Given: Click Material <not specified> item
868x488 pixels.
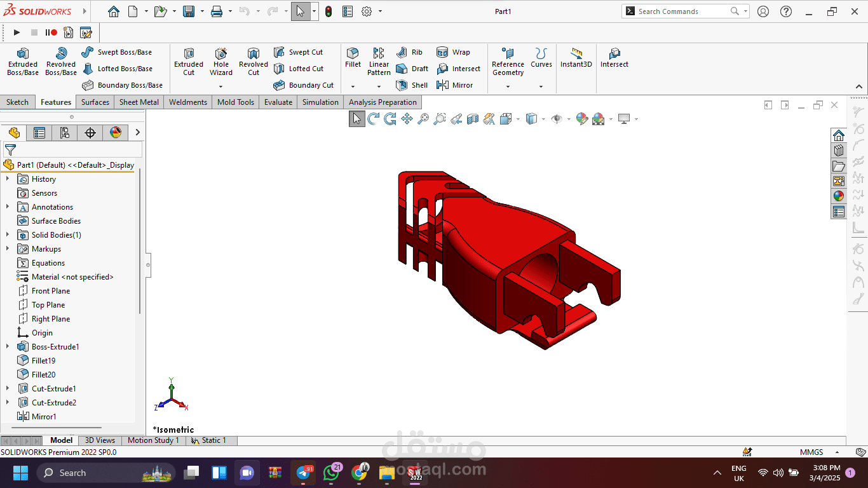Looking at the screenshot, I should (72, 277).
